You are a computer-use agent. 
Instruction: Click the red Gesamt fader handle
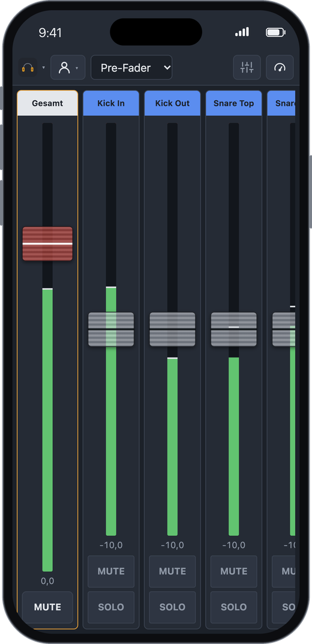click(x=47, y=243)
